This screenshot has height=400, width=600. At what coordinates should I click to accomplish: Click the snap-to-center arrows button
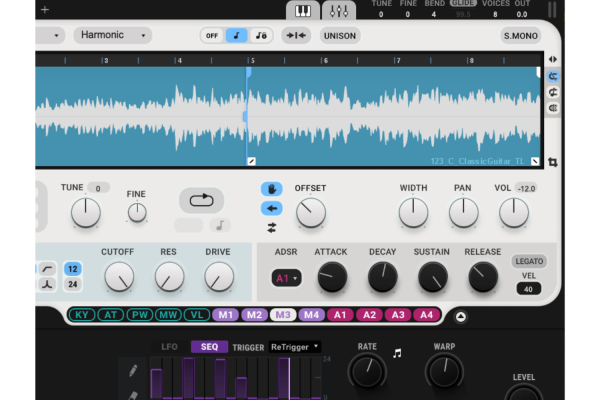tap(295, 35)
